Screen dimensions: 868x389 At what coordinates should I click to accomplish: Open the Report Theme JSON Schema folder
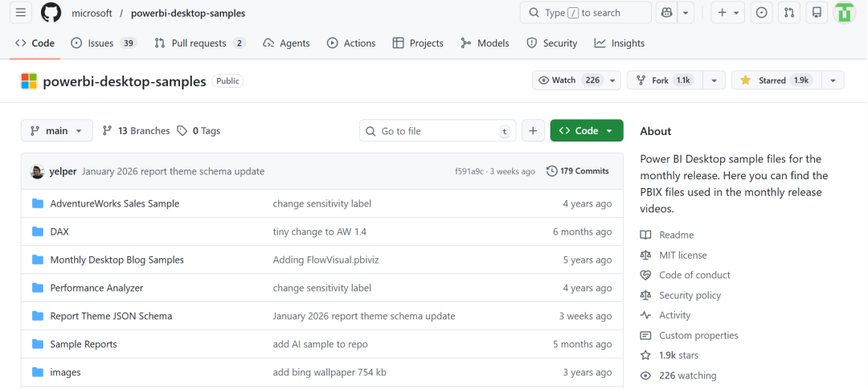click(111, 316)
